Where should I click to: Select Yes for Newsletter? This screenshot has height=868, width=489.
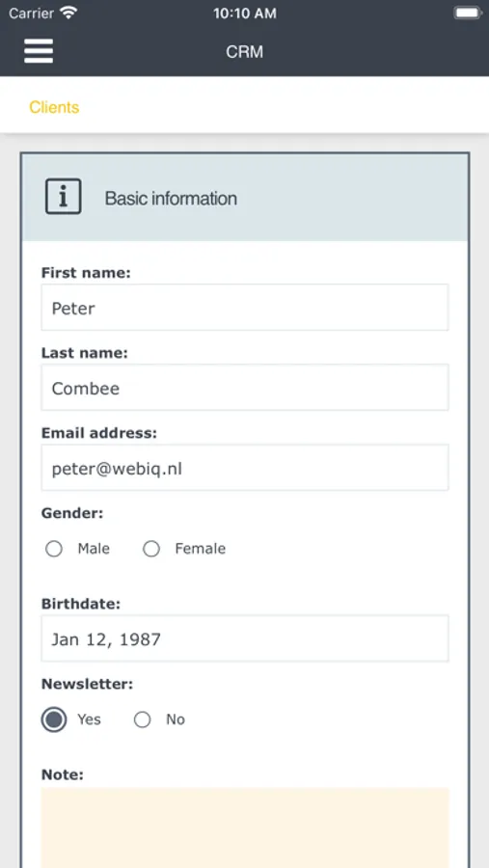(x=54, y=719)
